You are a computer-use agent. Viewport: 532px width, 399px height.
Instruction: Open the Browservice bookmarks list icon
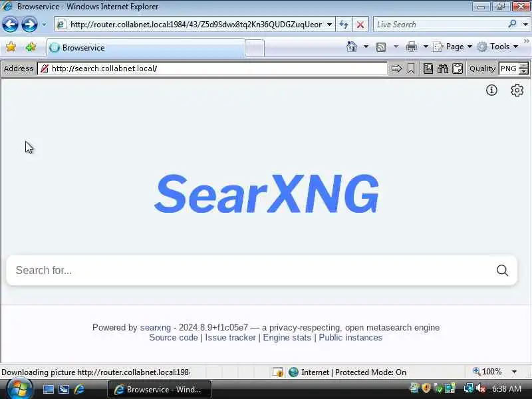pyautogui.click(x=428, y=68)
